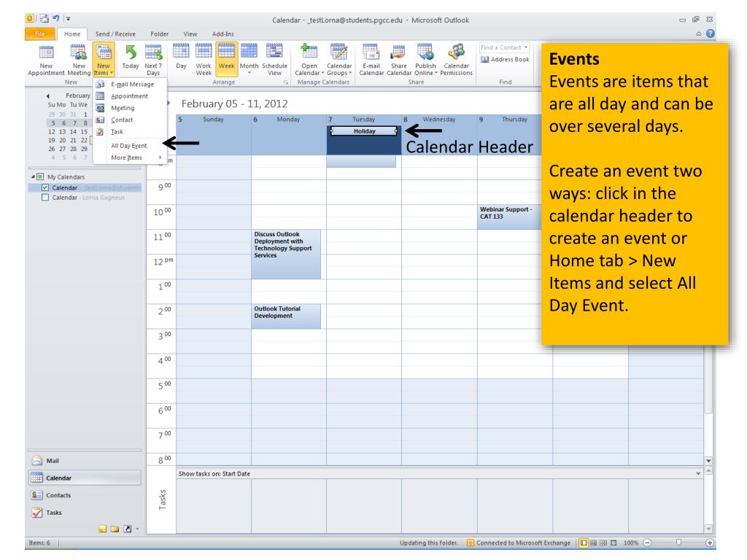
Task: Open the Open Calendar dropdown
Action: [x=309, y=60]
